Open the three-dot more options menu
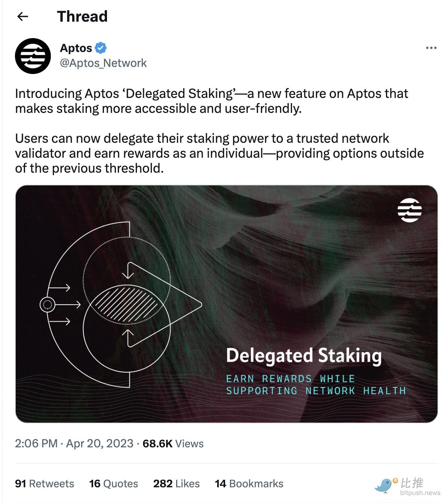Image resolution: width=448 pixels, height=503 pixels. tap(431, 48)
